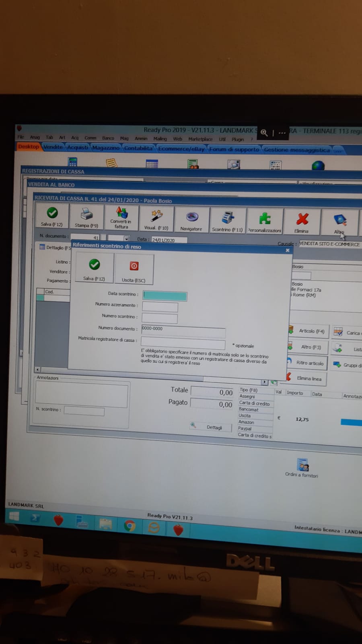Click the 12,75 amount value
This screenshot has height=644, width=362.
(302, 419)
